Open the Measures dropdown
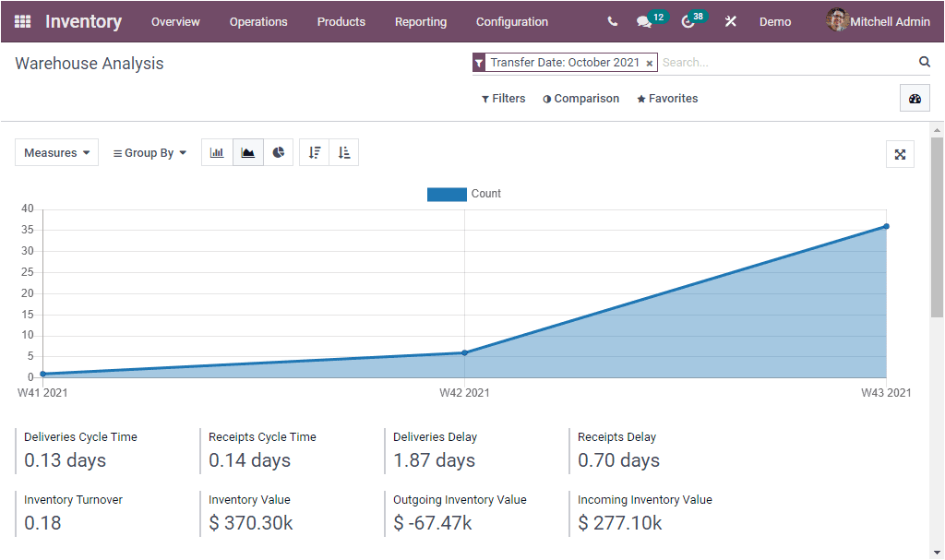 pos(56,151)
